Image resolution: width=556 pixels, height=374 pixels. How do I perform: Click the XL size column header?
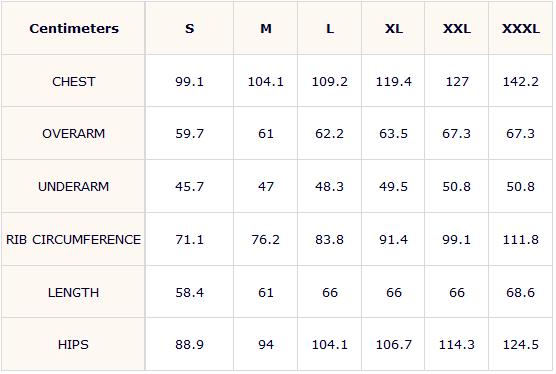point(394,28)
